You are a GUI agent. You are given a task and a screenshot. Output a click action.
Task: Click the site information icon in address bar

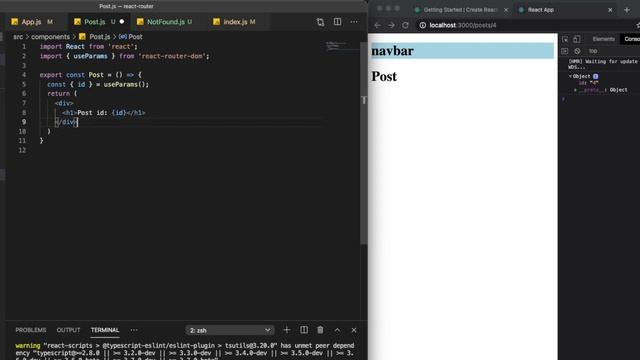(x=423, y=25)
